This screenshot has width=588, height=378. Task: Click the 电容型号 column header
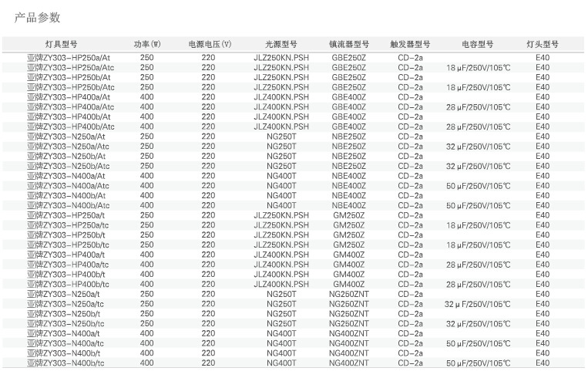coord(477,44)
